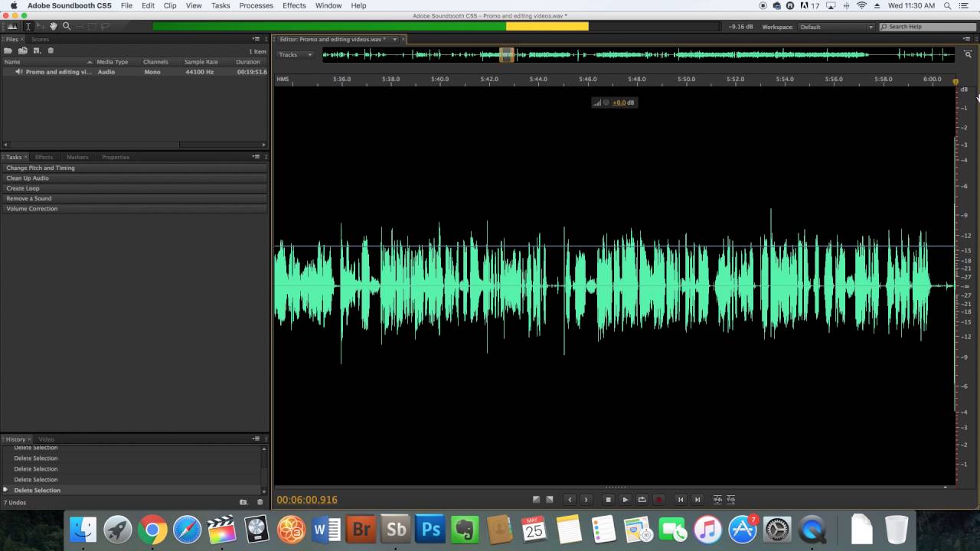The width and height of the screenshot is (980, 551).
Task: Click the History snapshot camera icon
Action: pos(243,502)
